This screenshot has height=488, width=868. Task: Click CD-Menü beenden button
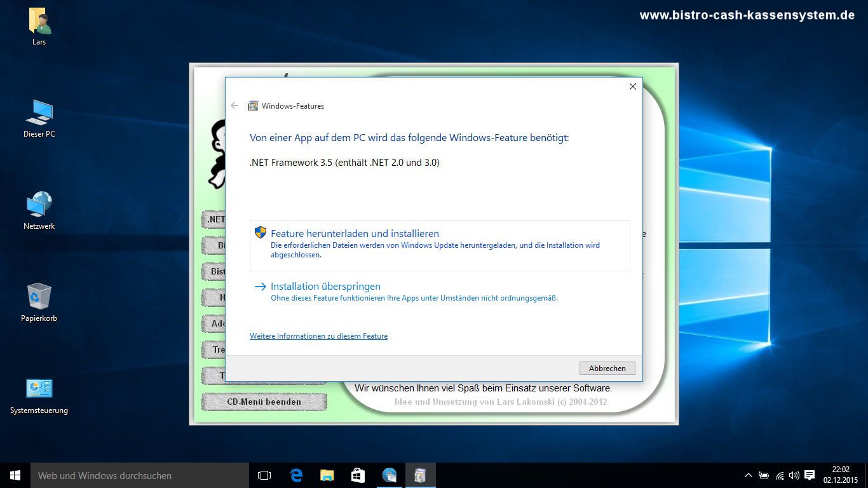pyautogui.click(x=264, y=402)
